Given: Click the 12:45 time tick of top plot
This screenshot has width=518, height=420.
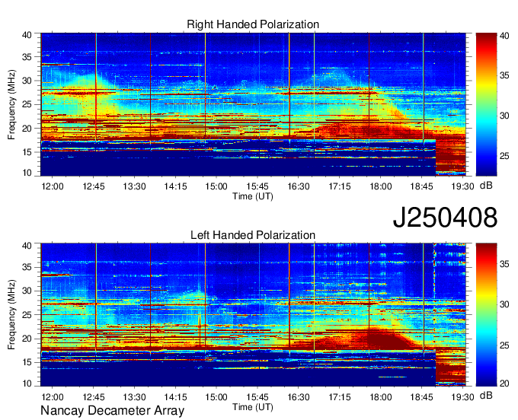Looking at the screenshot, I should click(94, 186).
